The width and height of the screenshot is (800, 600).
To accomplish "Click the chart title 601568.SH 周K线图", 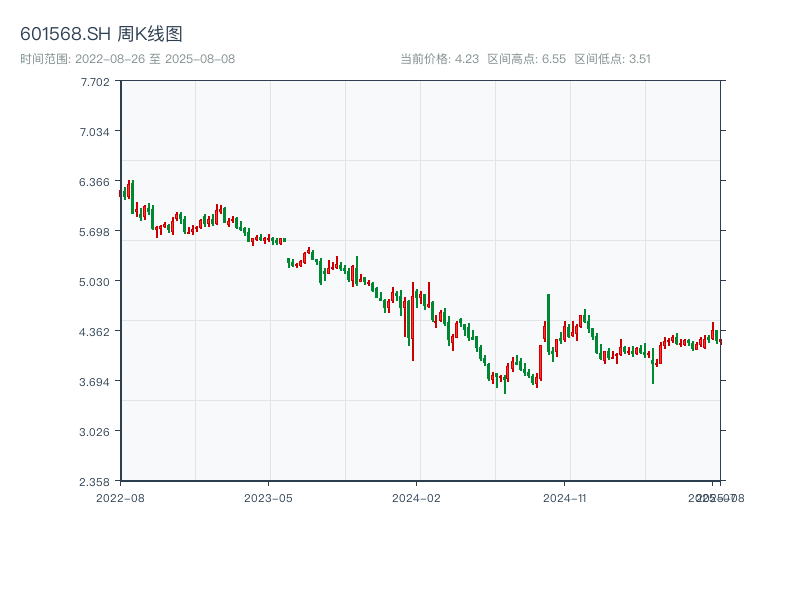I will pyautogui.click(x=101, y=35).
